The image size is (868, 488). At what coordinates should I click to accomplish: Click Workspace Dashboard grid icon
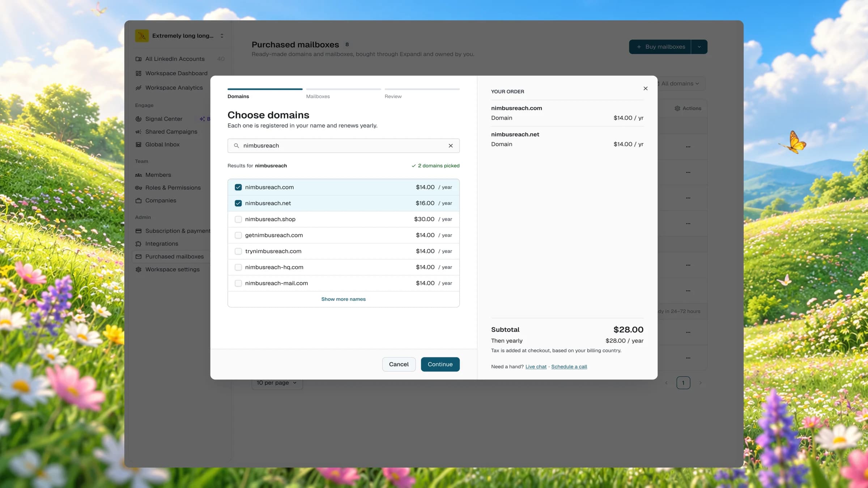click(139, 73)
